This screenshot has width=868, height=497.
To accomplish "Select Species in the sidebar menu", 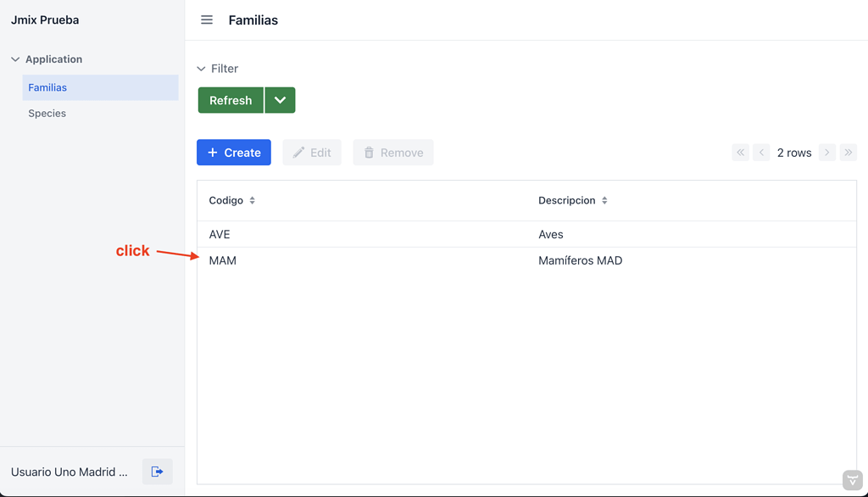I will [x=47, y=113].
